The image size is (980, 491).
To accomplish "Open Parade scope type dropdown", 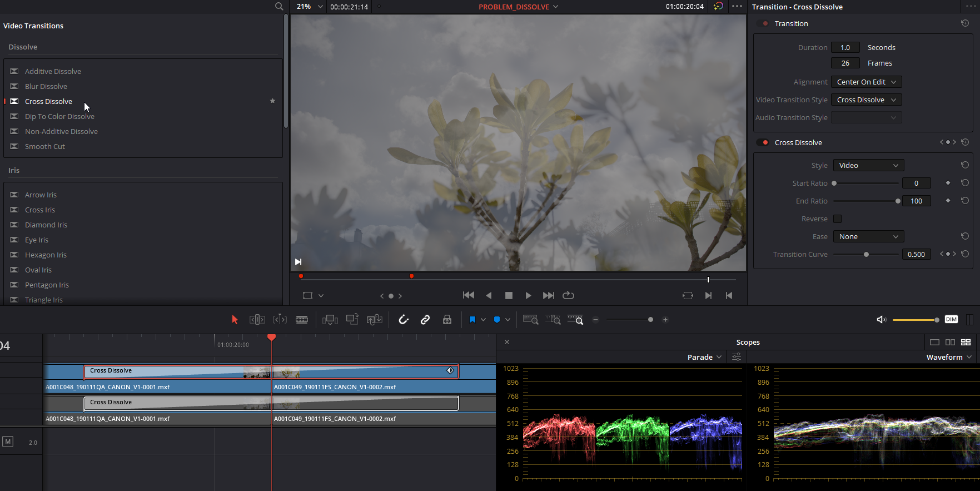I will 704,357.
